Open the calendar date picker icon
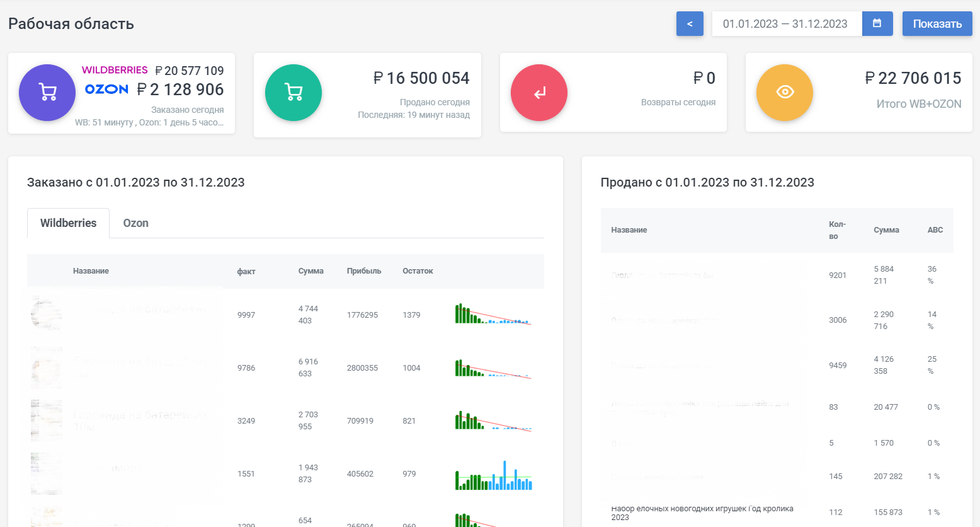The width and height of the screenshot is (980, 527). pyautogui.click(x=877, y=24)
